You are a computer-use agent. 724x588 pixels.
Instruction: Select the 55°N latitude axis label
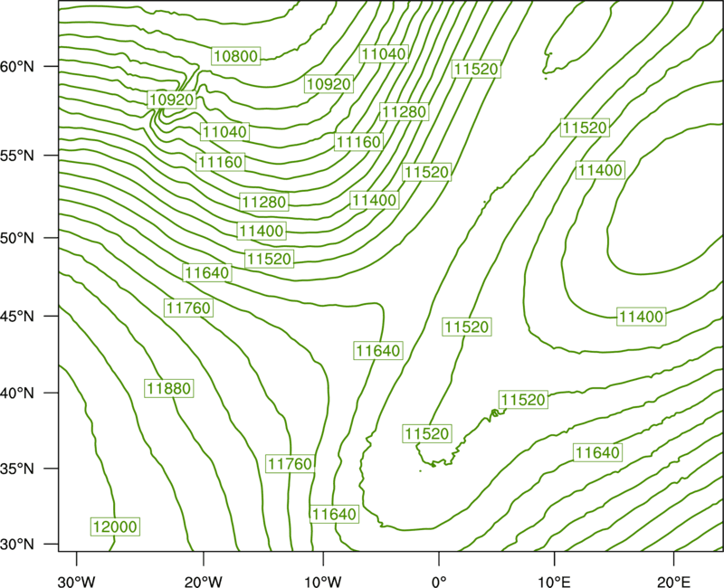point(17,156)
